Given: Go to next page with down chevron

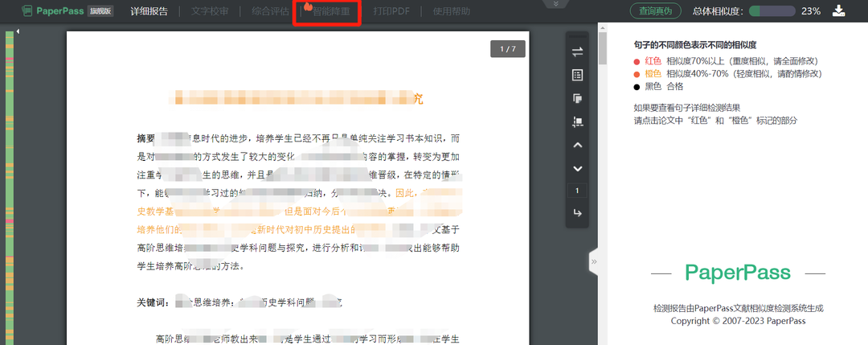Looking at the screenshot, I should (577, 168).
